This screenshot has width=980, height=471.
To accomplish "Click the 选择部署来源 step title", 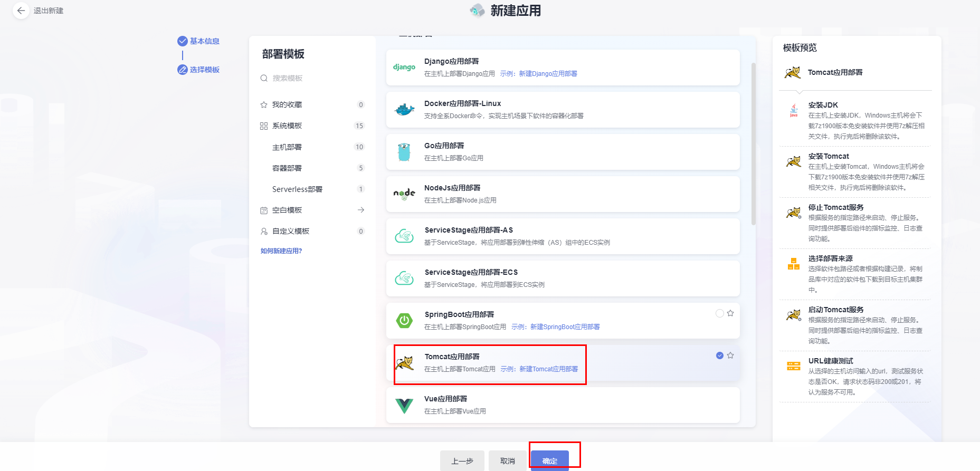I will [831, 258].
